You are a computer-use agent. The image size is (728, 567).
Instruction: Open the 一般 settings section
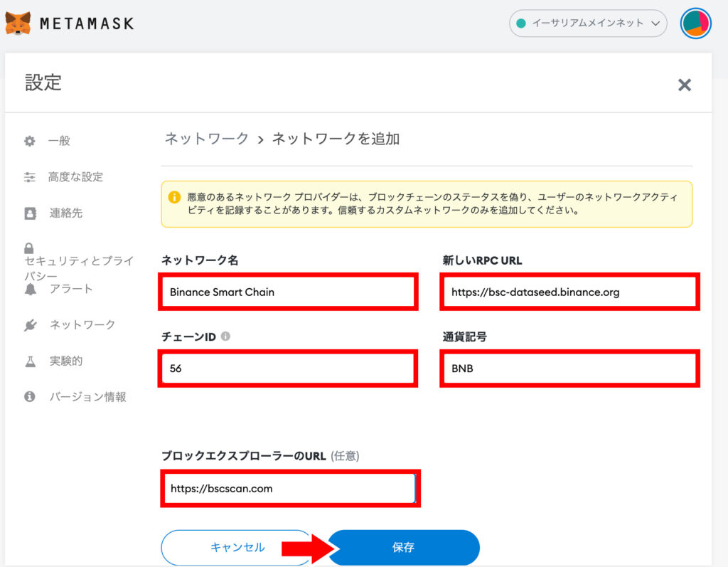pyautogui.click(x=59, y=141)
